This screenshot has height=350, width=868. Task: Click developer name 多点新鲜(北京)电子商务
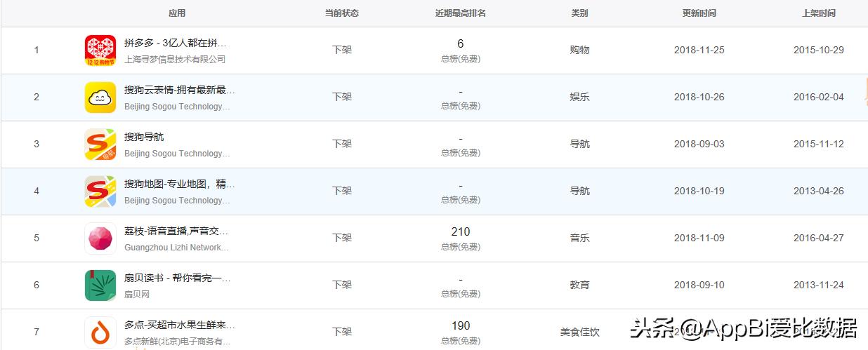[178, 342]
